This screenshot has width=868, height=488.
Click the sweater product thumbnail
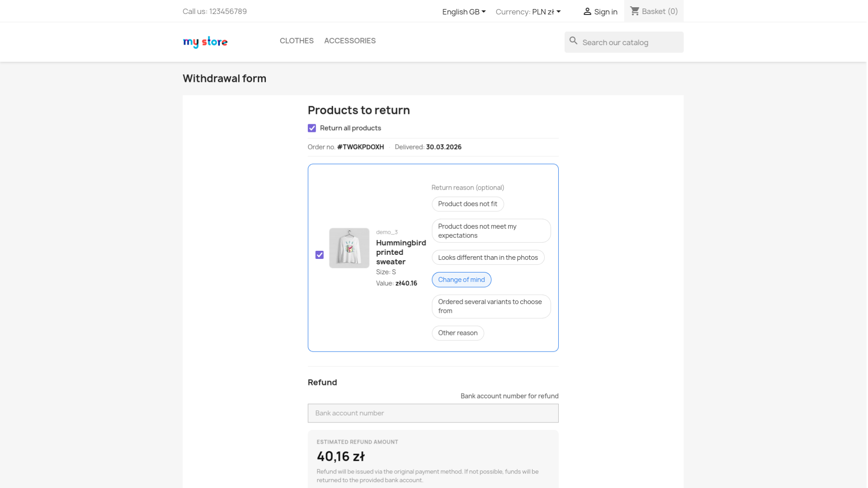point(349,248)
